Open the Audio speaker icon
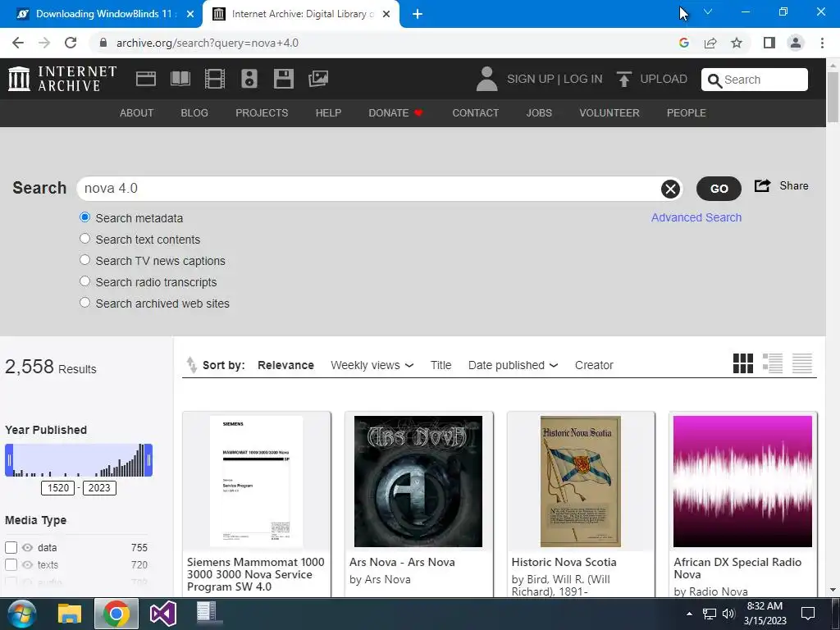840x630 pixels. click(x=249, y=79)
